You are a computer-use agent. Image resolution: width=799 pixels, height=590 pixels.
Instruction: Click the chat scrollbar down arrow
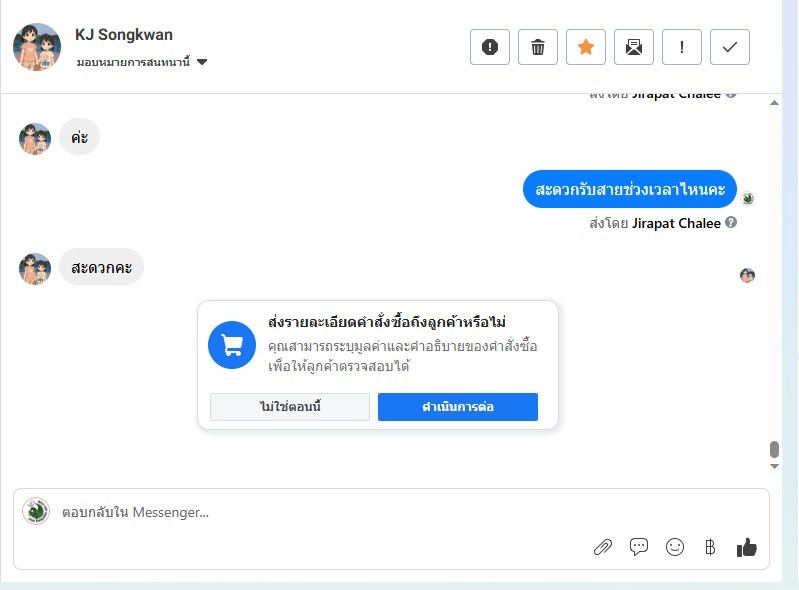click(774, 466)
